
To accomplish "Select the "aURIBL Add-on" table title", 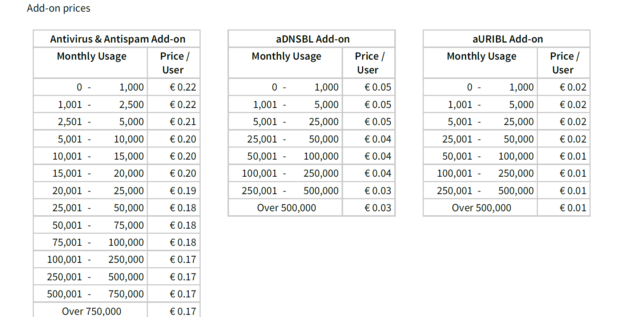I will coord(507,39).
